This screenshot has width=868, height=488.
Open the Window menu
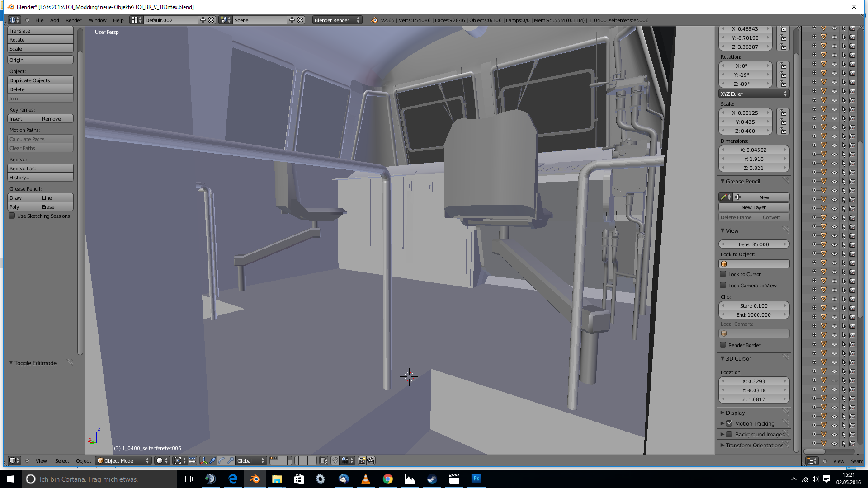click(x=97, y=20)
